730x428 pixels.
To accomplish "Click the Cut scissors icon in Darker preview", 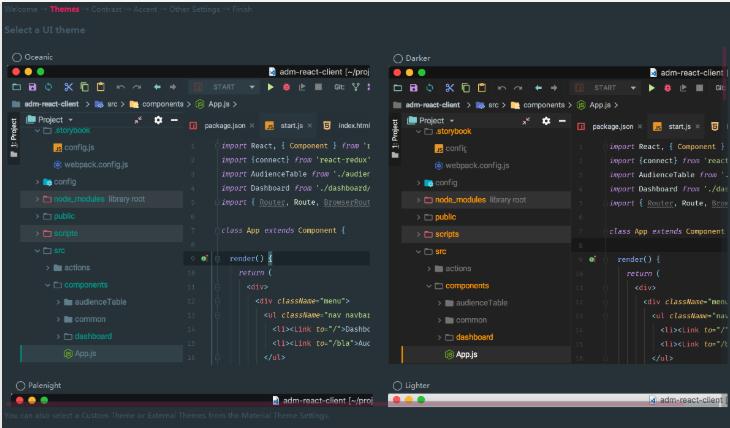I will tap(449, 88).
